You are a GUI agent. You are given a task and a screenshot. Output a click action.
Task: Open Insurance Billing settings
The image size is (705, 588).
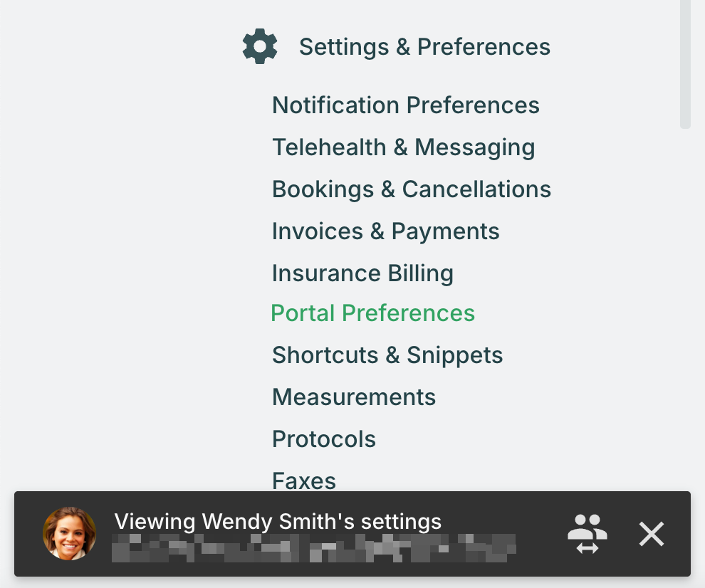click(362, 273)
